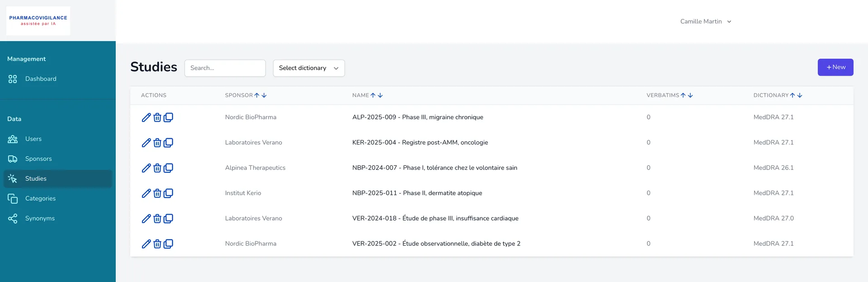Delete the NBP-2024-007 study via trash icon

coord(157,168)
